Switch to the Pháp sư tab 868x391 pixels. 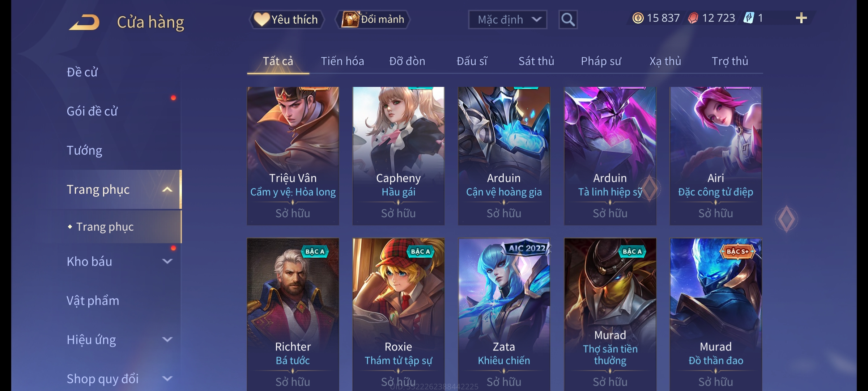click(601, 61)
